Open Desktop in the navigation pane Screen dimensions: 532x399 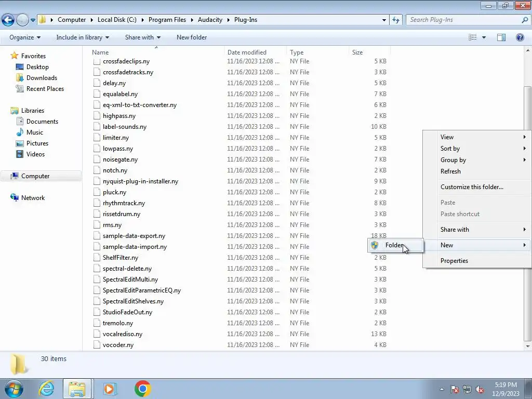point(37,67)
